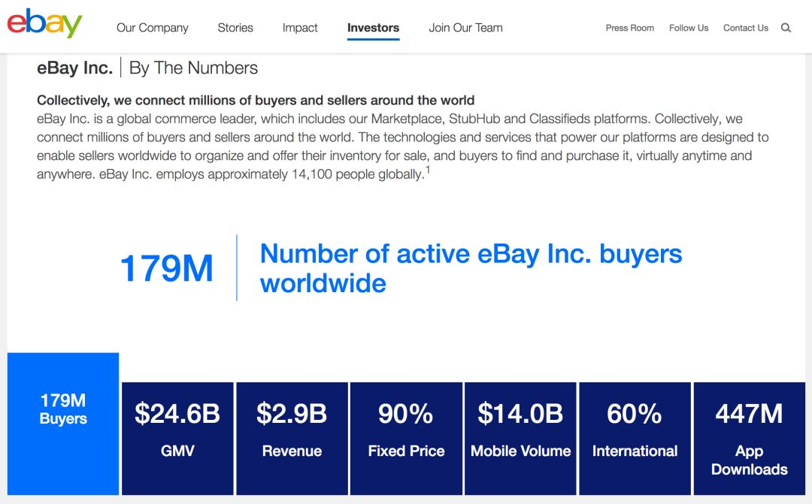Select the 90% Fixed Price tile

(406, 439)
